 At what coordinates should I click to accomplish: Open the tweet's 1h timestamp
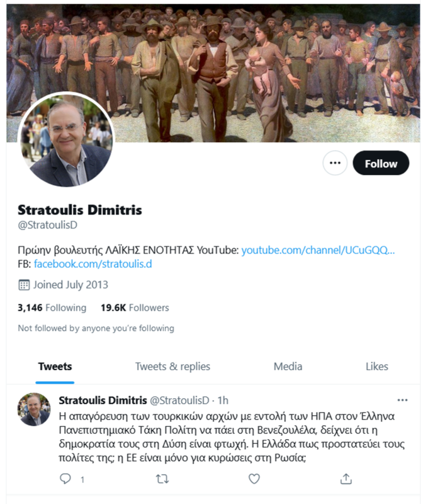click(223, 401)
